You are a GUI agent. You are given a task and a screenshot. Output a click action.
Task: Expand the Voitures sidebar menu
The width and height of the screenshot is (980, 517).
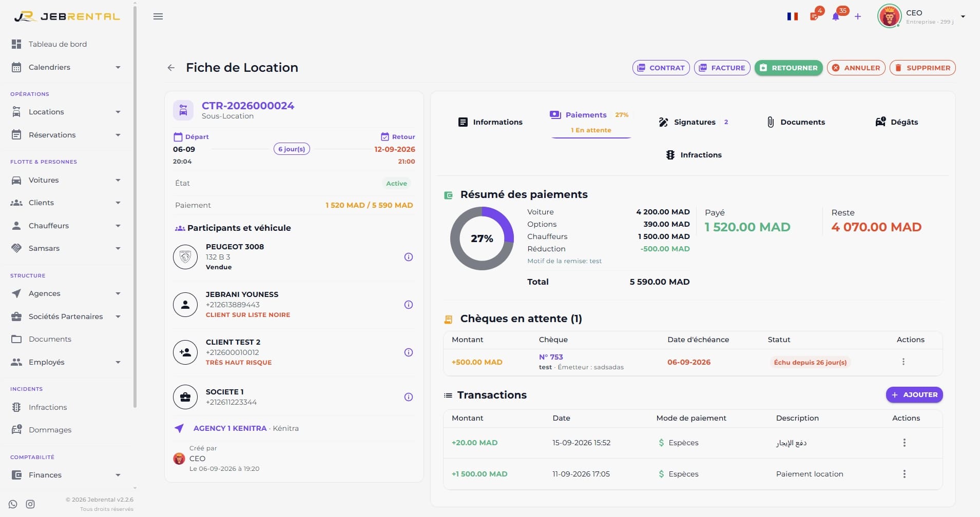coord(66,180)
